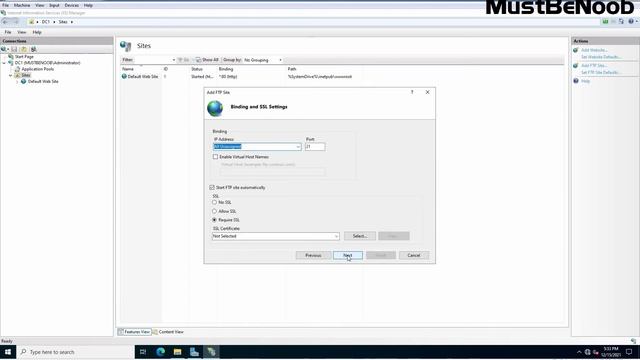Click the Next button in the wizard

click(x=347, y=255)
